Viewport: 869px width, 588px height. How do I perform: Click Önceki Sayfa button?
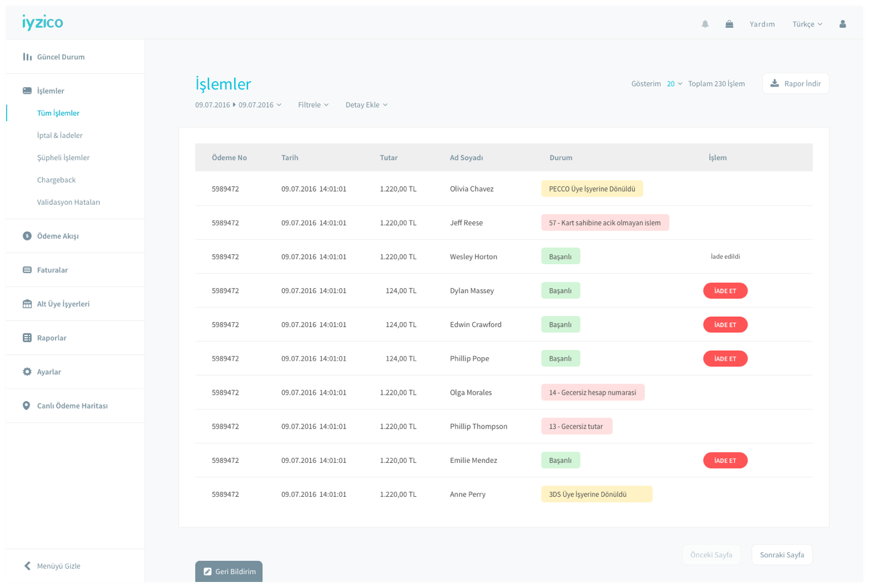point(711,555)
